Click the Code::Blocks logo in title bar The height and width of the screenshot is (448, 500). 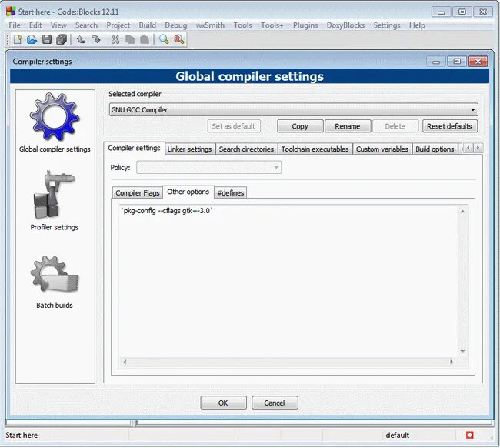11,12
